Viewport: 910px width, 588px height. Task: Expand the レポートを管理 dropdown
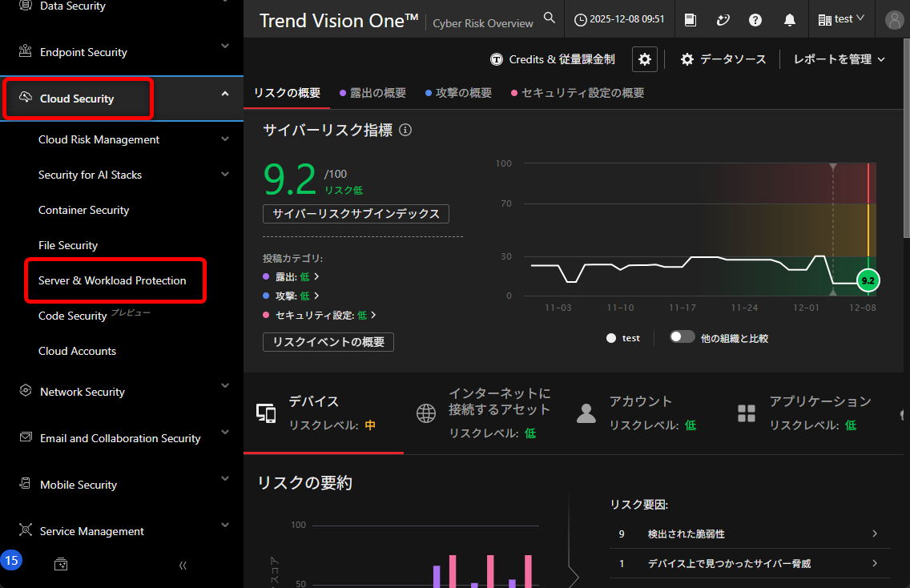(x=839, y=59)
